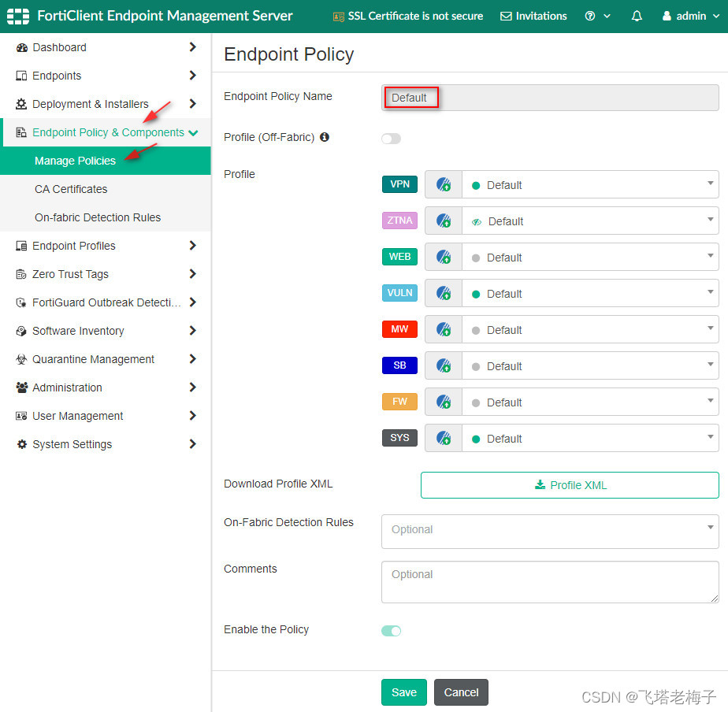Download the Profile XML

coord(570,485)
